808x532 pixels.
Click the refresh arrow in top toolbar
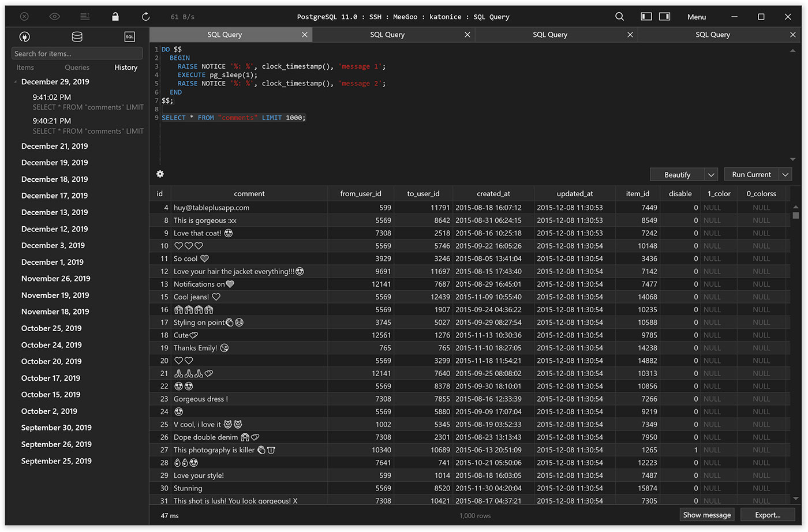(145, 17)
